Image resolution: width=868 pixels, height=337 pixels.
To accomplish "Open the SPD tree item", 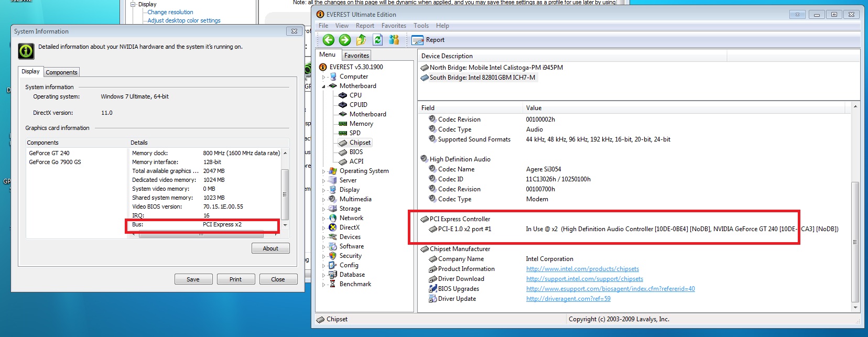I will (x=355, y=133).
